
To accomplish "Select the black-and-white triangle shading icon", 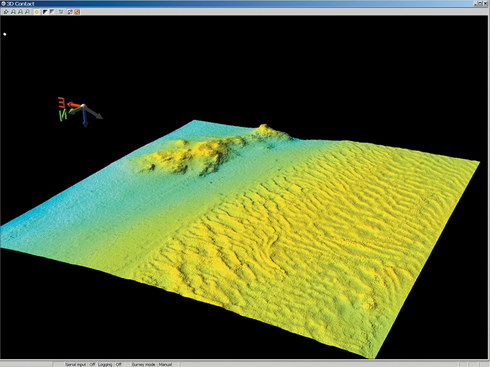I will tap(45, 12).
